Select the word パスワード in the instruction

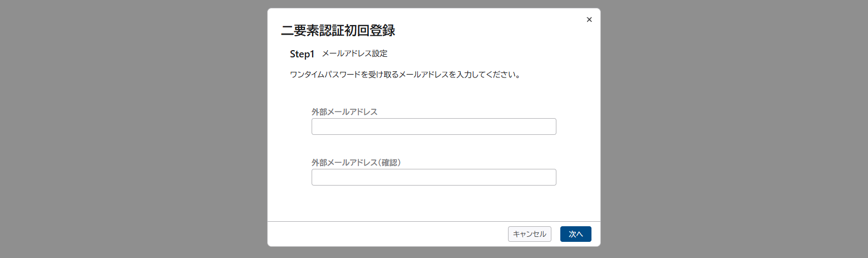(x=344, y=74)
